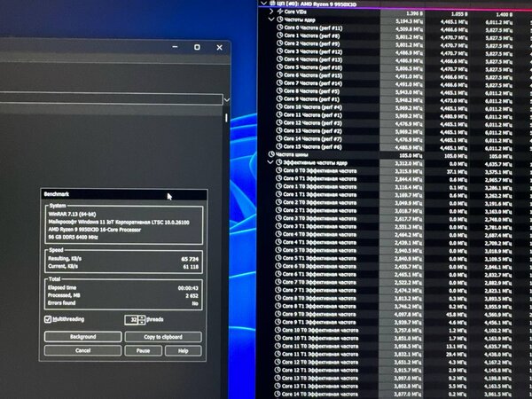Select the Core 3 T0 effective frequency row
532x399 pixels.
pyautogui.click(x=395, y=218)
